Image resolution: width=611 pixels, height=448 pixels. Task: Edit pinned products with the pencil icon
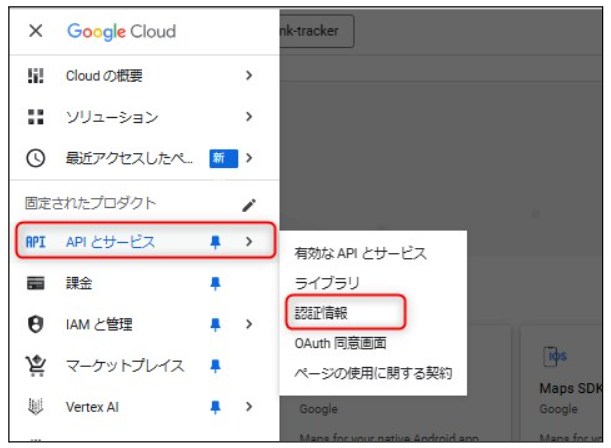point(249,205)
